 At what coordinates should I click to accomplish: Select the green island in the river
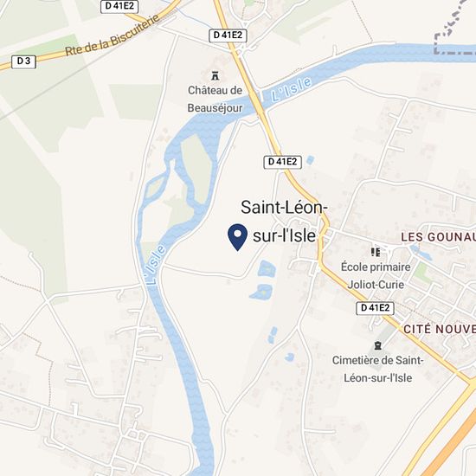196,169
